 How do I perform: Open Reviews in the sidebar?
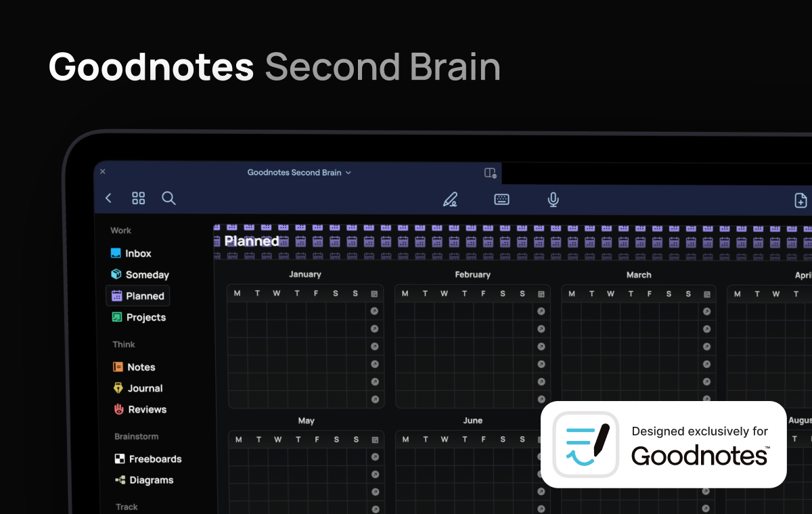[x=139, y=409]
